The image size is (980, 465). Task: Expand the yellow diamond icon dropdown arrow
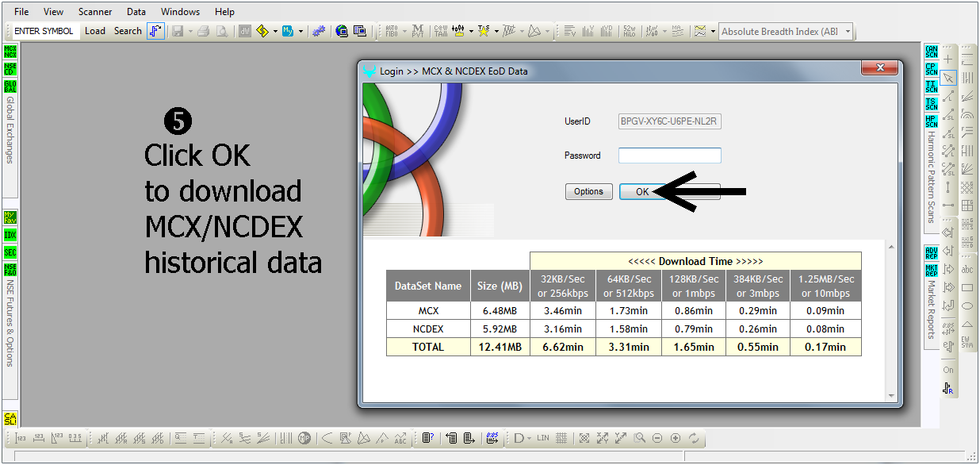click(275, 32)
